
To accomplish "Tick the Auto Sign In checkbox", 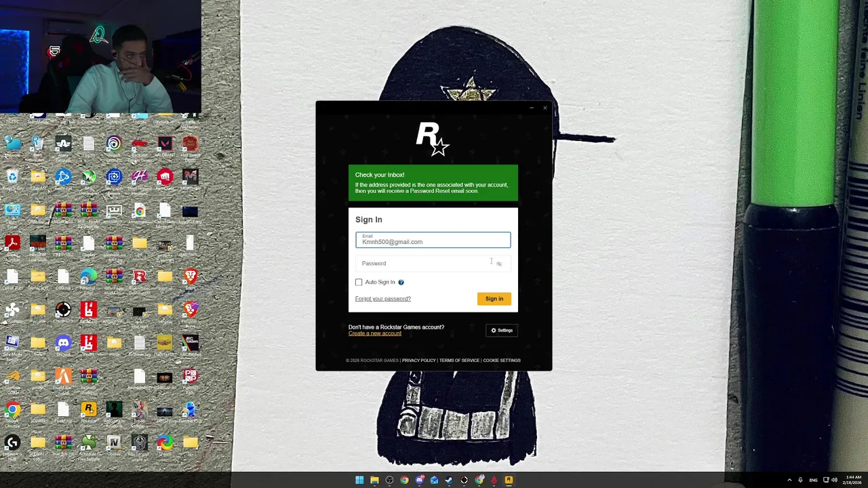I will tap(359, 282).
